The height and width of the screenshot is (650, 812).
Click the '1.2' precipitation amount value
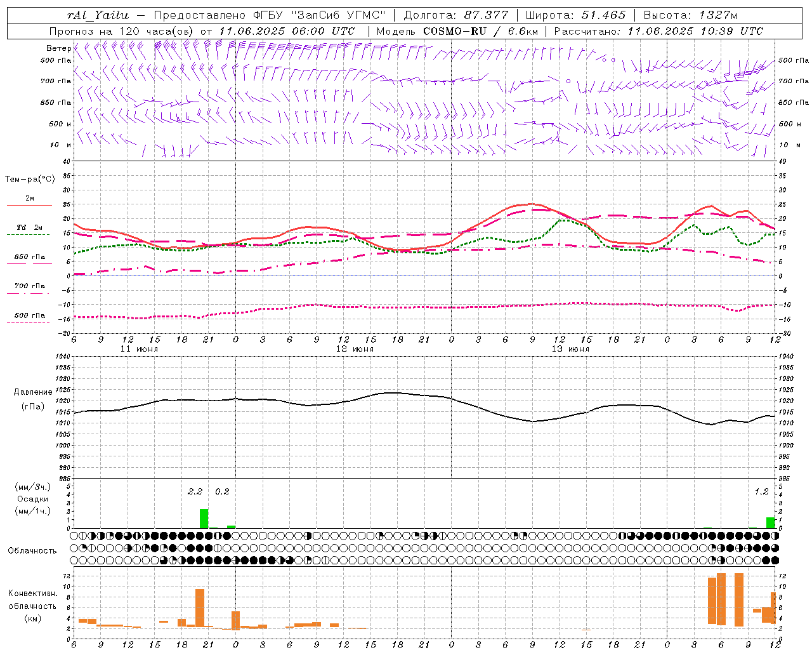761,491
